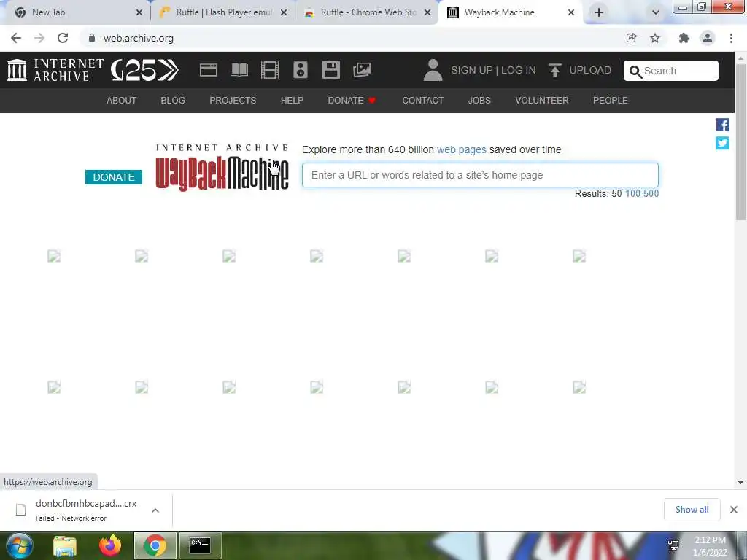This screenshot has height=560, width=747.
Task: Click the Wayback URL search field
Action: point(480,175)
